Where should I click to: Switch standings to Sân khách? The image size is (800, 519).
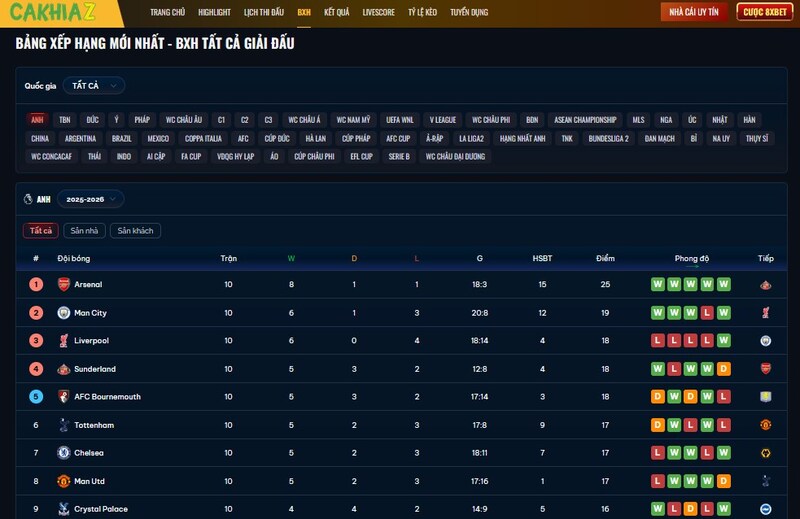pyautogui.click(x=135, y=231)
